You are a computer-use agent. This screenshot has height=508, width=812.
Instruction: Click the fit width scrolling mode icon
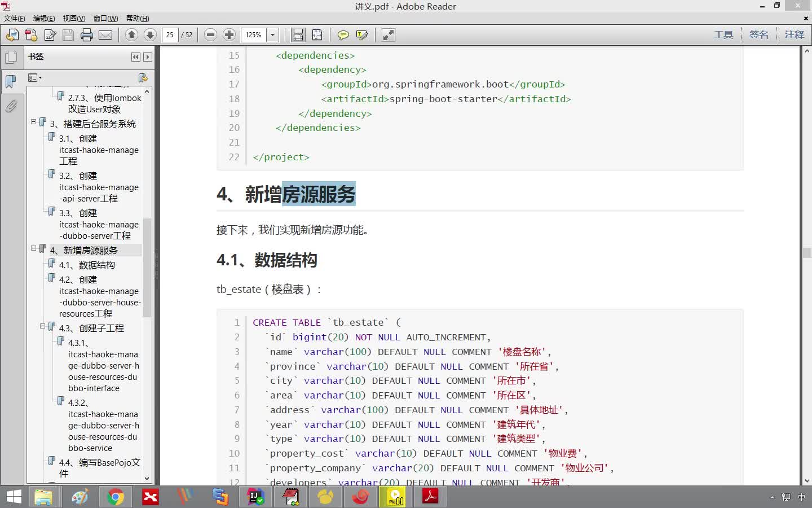click(298, 35)
